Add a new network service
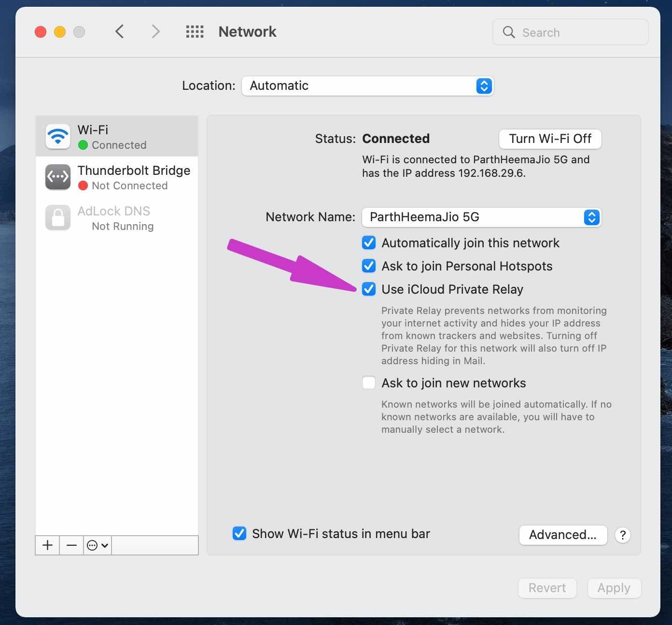This screenshot has width=672, height=625. point(47,545)
